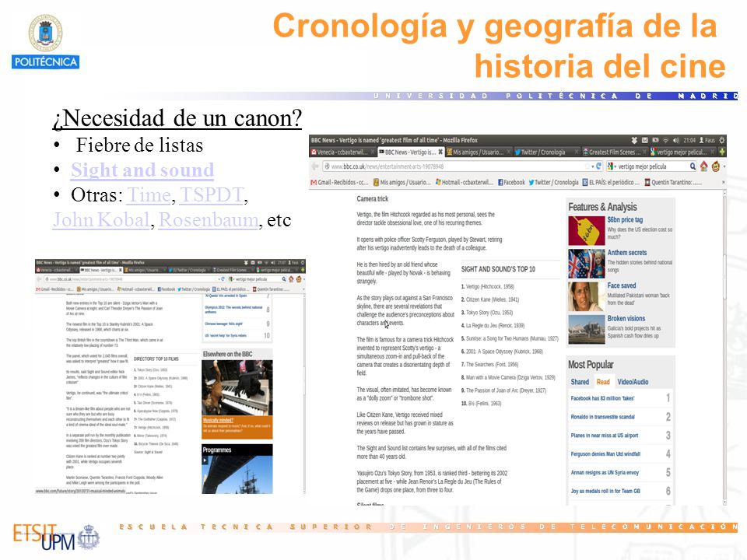Open Gmail - Recibidos bookmark in large window
The height and width of the screenshot is (560, 747).
[340, 182]
